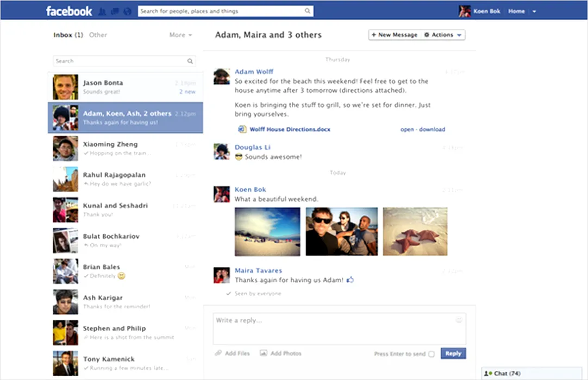Viewport: 588px width, 380px height.
Task: Switch to the Other messages tab
Action: (x=98, y=35)
